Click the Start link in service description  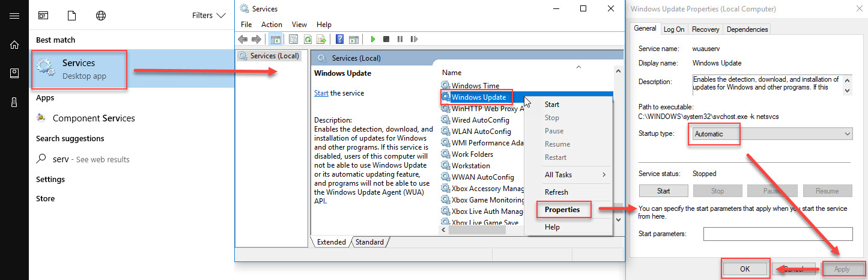click(321, 93)
